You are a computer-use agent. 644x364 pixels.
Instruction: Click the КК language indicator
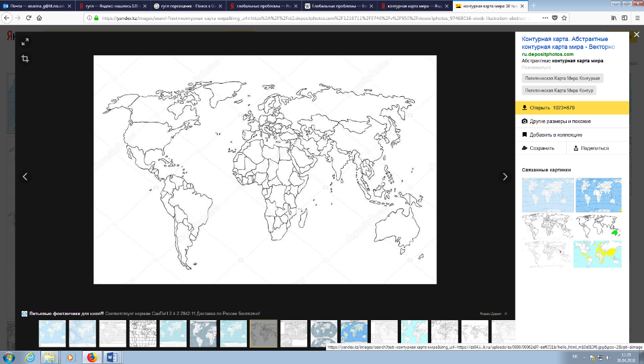(x=575, y=357)
